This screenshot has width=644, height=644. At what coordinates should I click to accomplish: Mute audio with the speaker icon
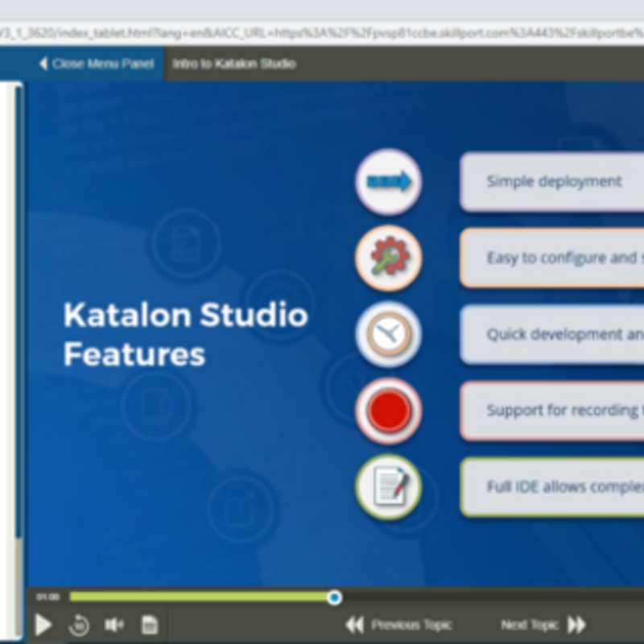point(114,625)
